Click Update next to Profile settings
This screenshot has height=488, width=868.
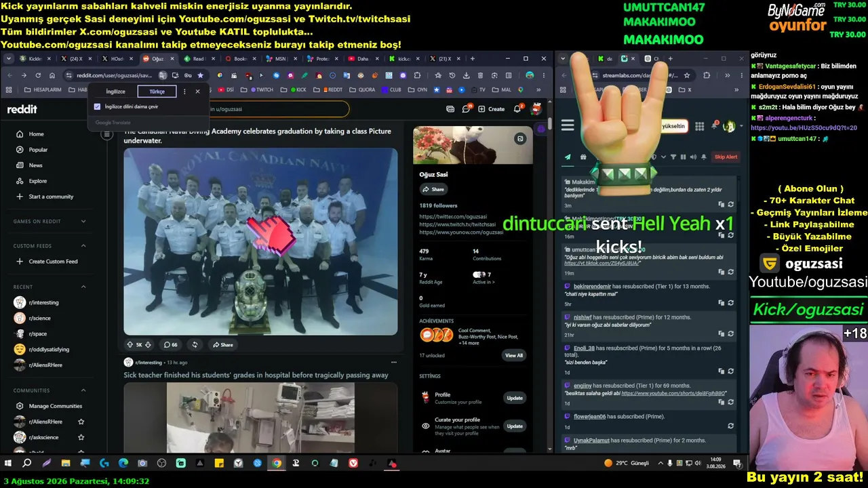[515, 398]
